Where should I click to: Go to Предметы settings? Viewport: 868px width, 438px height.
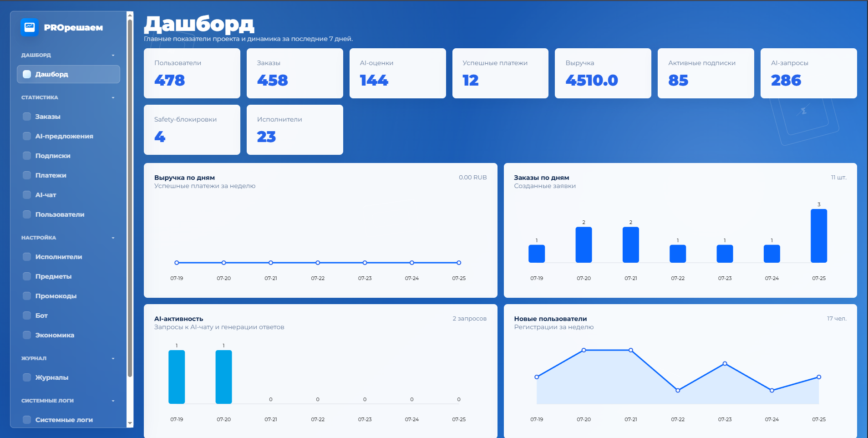click(68, 276)
